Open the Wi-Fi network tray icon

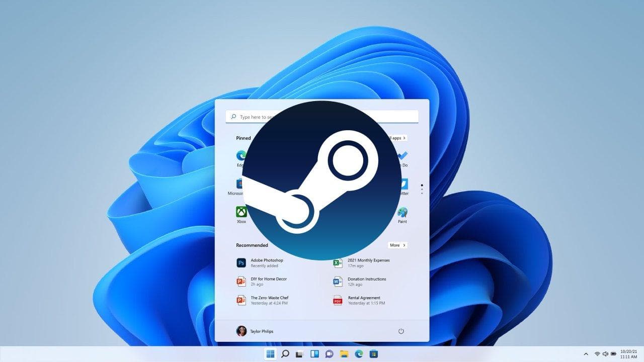597,354
